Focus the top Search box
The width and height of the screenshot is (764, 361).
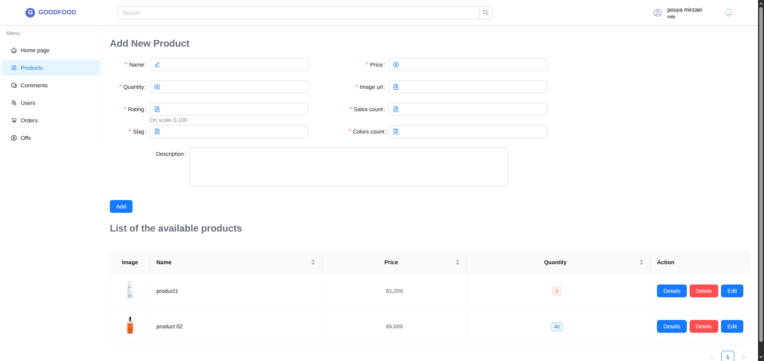[299, 13]
